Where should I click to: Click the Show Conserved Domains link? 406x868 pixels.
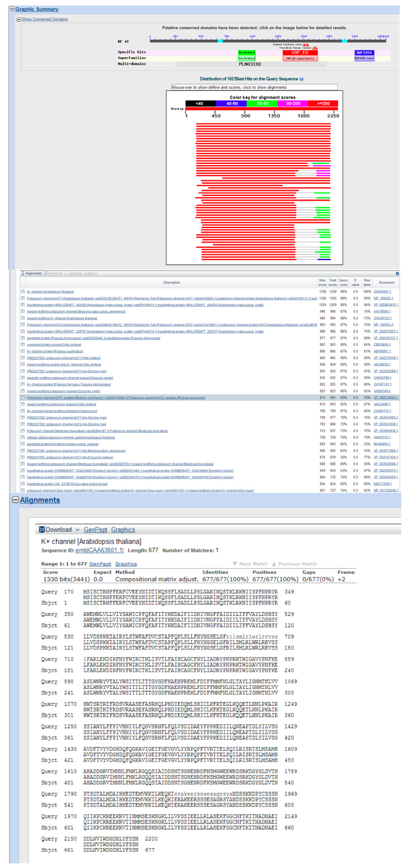(x=45, y=19)
